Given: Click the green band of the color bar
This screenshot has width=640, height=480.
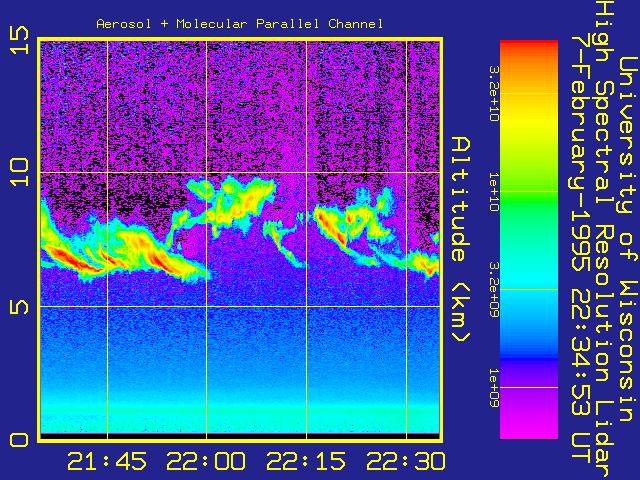Looking at the screenshot, I should [529, 196].
